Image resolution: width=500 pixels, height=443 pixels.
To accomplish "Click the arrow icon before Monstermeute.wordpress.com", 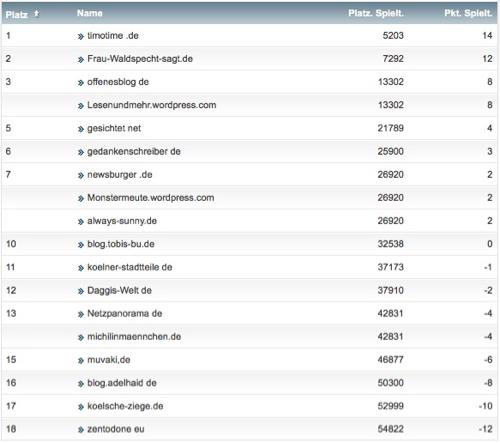I will click(81, 199).
